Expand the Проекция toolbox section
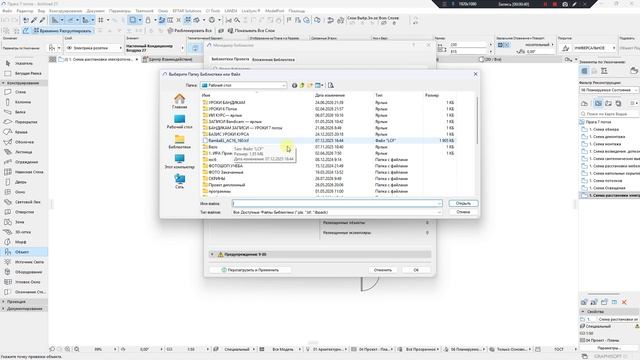The width and height of the screenshot is (640, 360). tap(4, 302)
